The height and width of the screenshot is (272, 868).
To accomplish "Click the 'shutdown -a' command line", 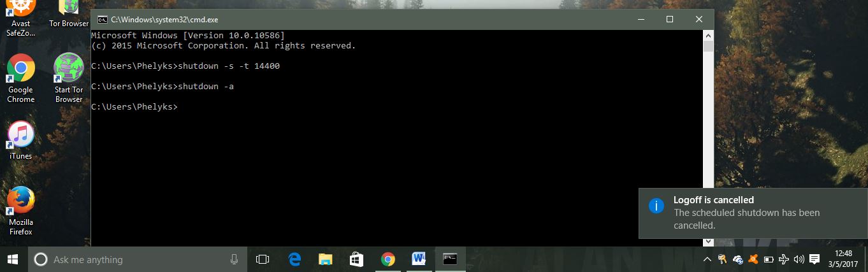I will tap(163, 87).
